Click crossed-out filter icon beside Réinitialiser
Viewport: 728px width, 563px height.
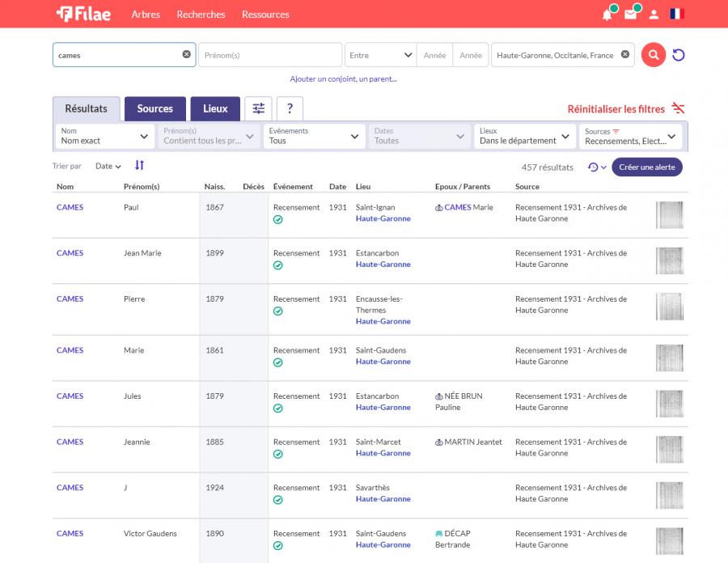coord(679,108)
